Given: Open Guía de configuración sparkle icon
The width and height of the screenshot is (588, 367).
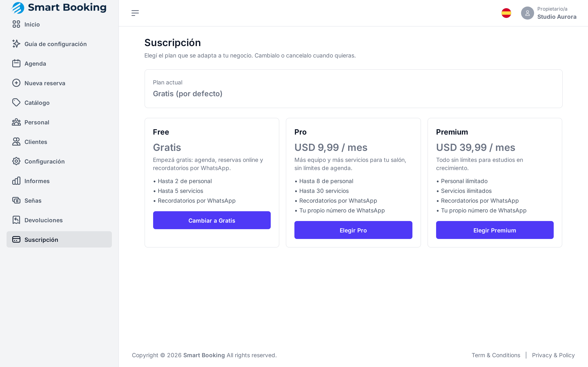Looking at the screenshot, I should (x=16, y=44).
